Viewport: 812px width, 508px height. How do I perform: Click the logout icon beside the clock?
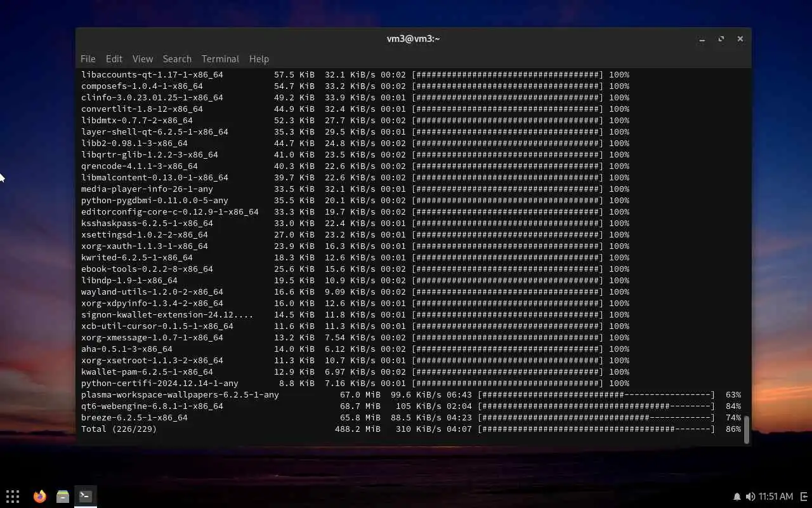point(804,497)
